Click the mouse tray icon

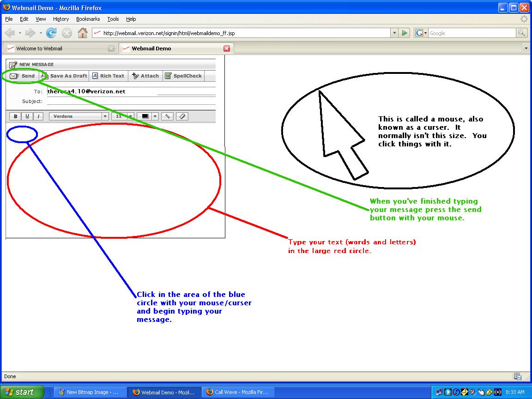coord(481,392)
